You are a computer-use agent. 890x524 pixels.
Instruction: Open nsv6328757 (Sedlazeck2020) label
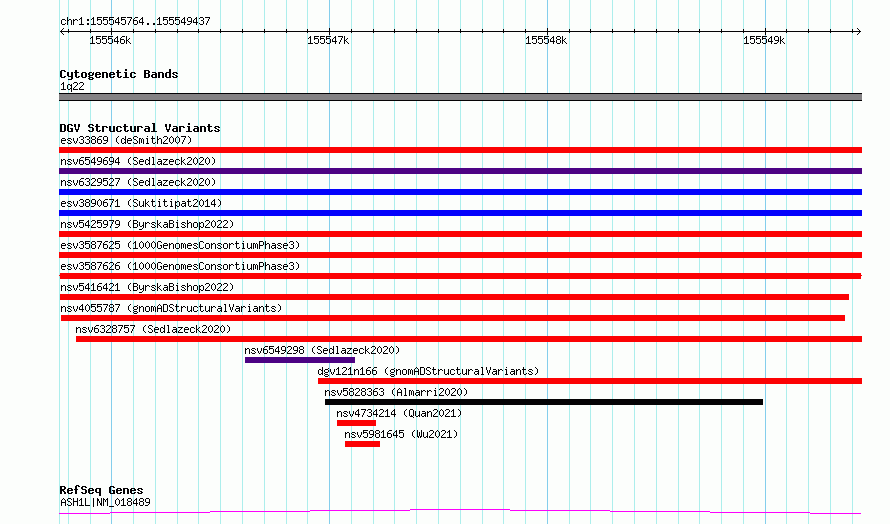153,329
